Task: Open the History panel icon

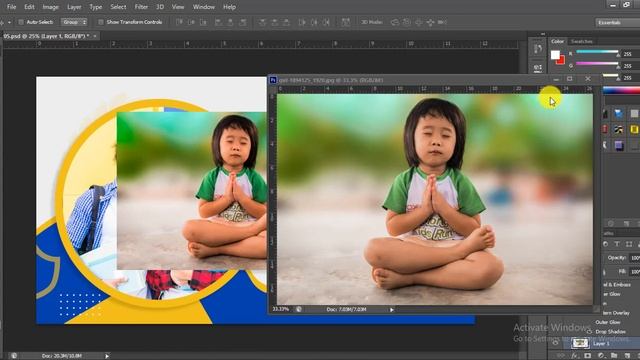Action: (x=538, y=49)
